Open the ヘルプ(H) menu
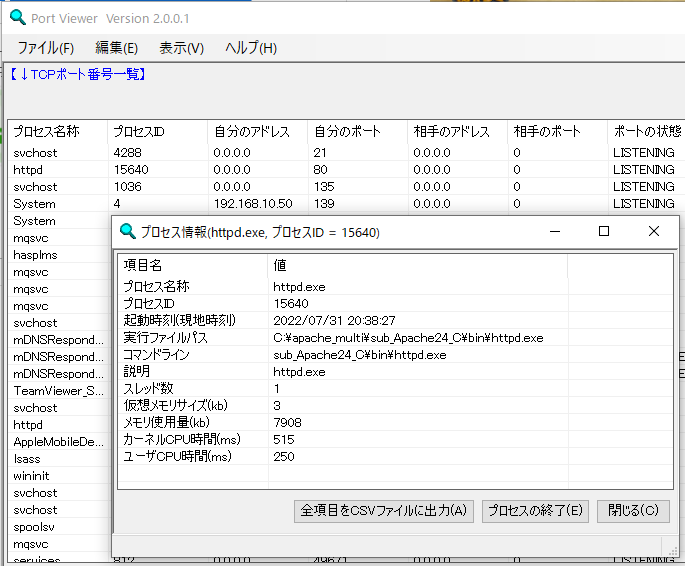 (x=251, y=48)
